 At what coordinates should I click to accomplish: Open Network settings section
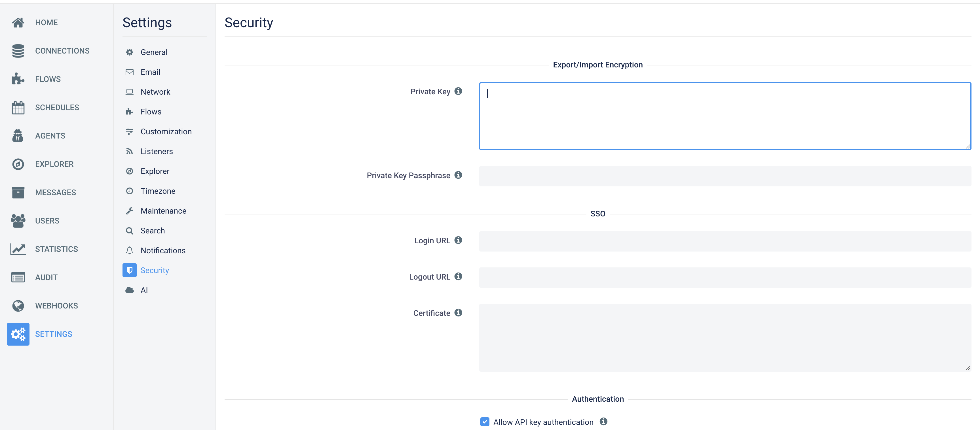155,91
